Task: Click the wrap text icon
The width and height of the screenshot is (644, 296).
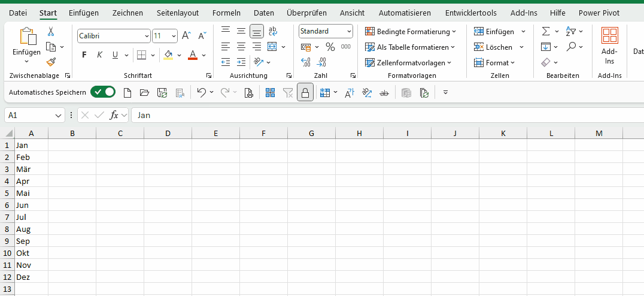Action: (273, 31)
